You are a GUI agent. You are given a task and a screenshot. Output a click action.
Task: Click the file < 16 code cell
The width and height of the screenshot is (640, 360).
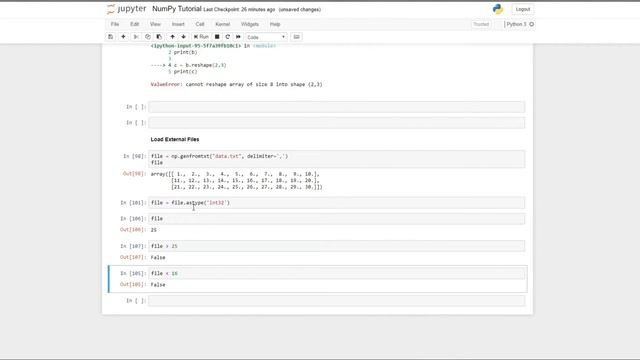pyautogui.click(x=337, y=273)
